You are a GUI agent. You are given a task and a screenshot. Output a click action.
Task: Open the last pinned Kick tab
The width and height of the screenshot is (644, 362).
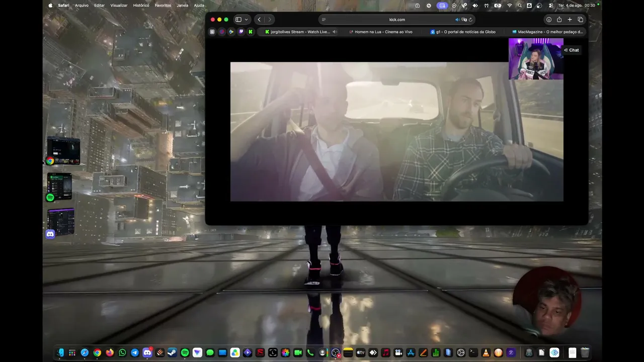(x=251, y=32)
